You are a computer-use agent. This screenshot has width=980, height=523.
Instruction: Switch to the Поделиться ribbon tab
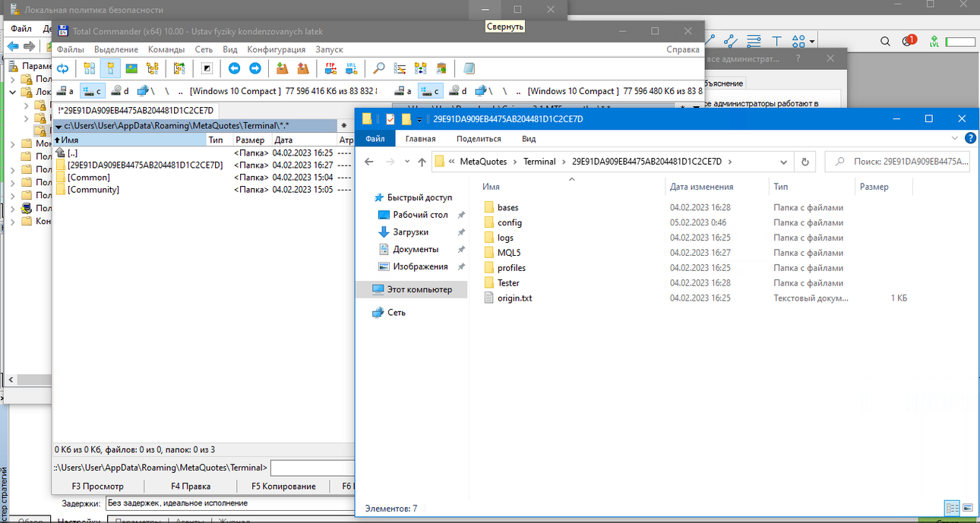[x=479, y=139]
